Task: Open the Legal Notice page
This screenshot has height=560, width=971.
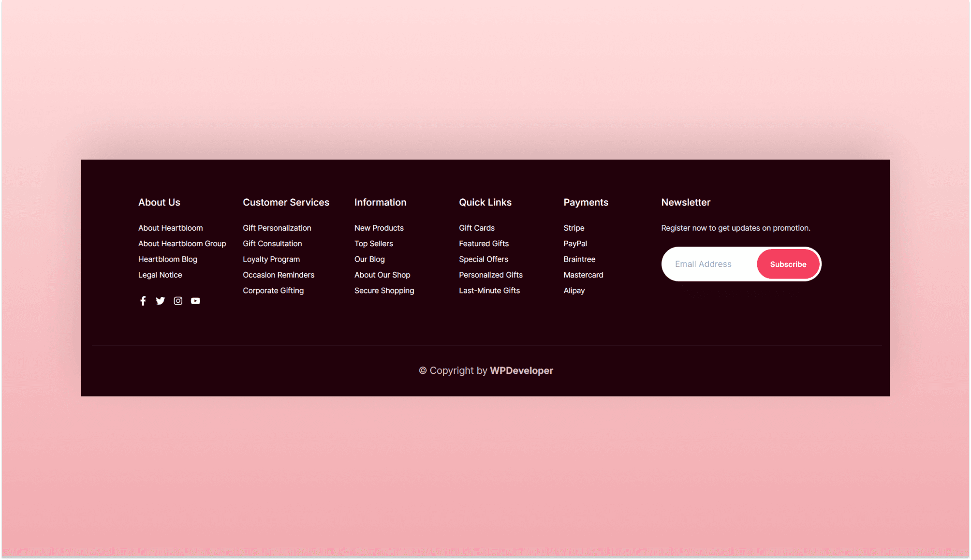Action: [x=160, y=275]
